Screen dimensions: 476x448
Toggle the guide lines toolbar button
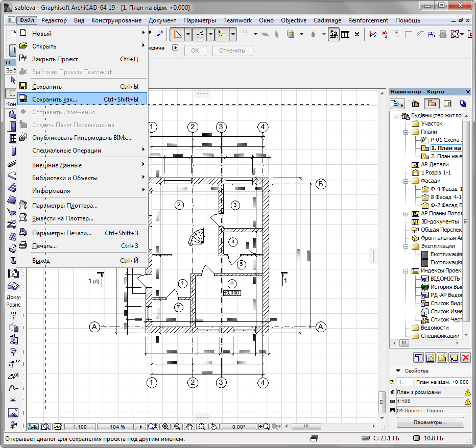[200, 34]
